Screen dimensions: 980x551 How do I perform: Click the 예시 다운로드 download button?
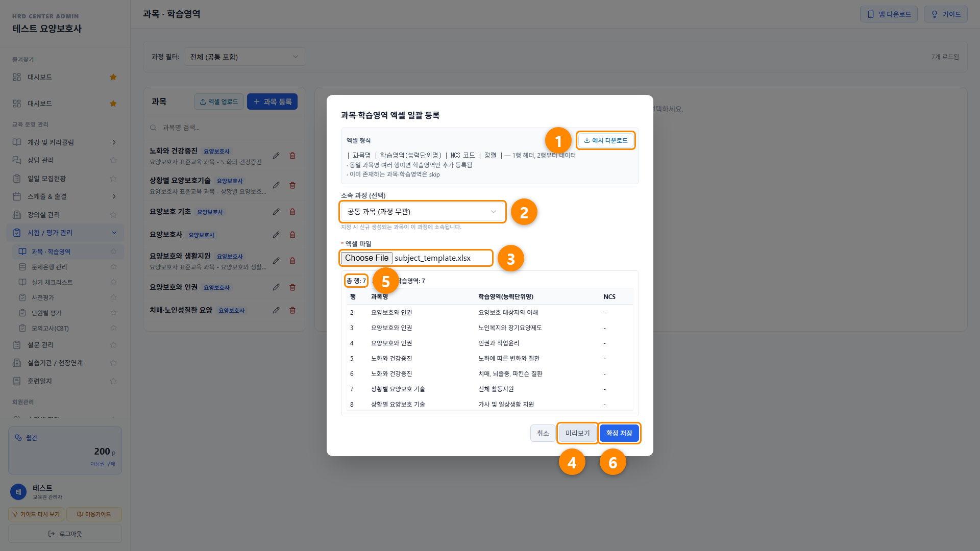click(x=606, y=140)
